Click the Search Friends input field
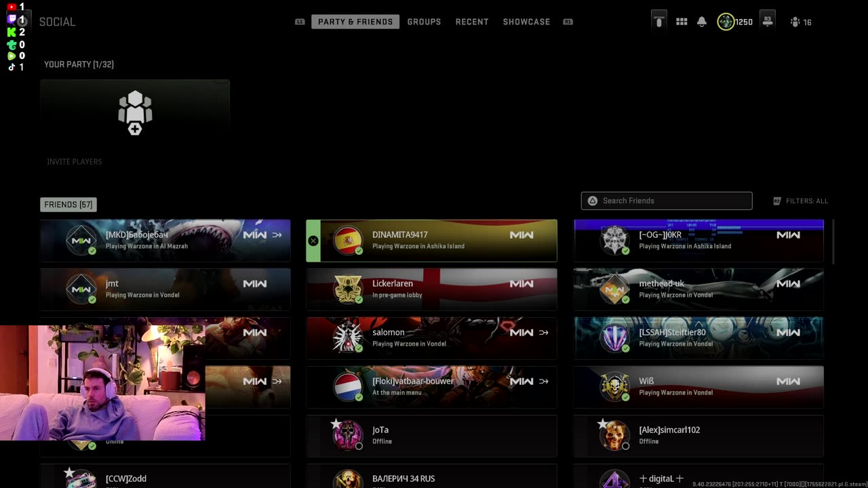 [x=667, y=201]
